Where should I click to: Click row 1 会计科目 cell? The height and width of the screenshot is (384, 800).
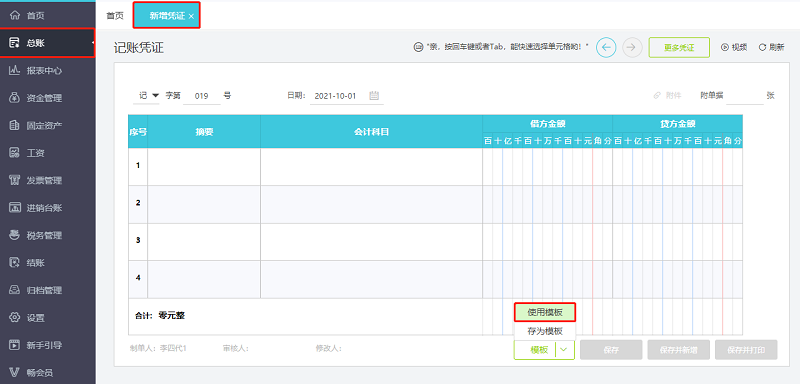(x=371, y=166)
